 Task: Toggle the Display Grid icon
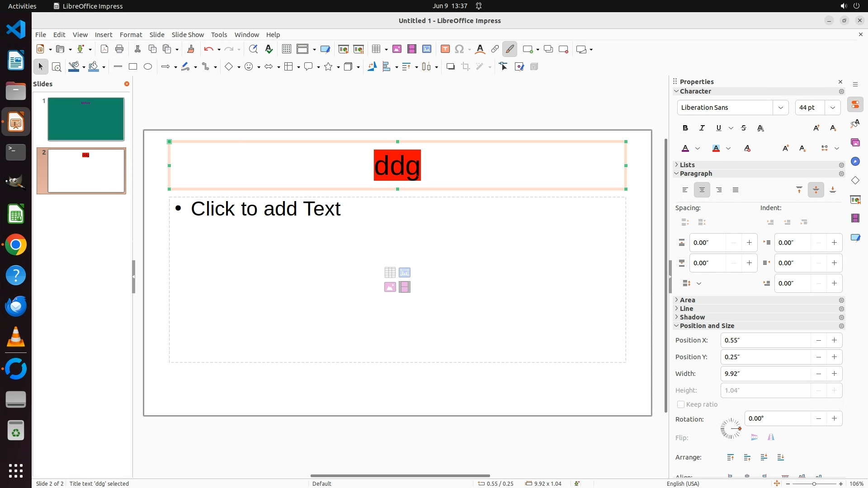[x=287, y=49]
